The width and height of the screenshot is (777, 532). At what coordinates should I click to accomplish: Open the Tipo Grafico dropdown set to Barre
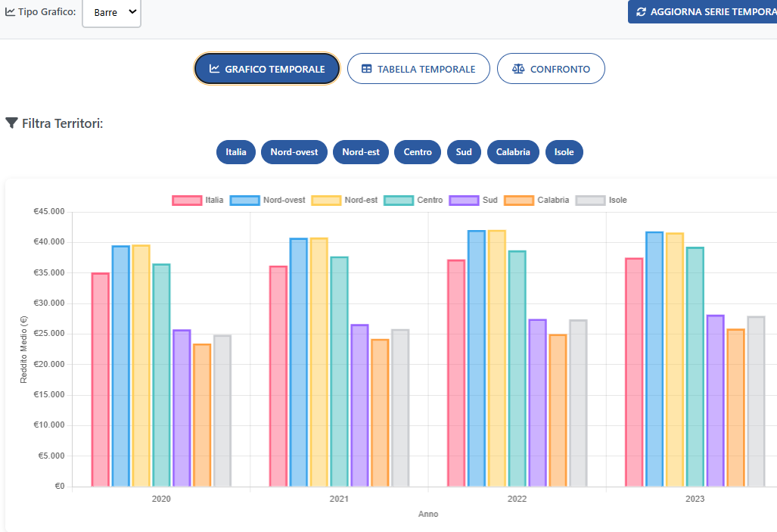(x=111, y=12)
